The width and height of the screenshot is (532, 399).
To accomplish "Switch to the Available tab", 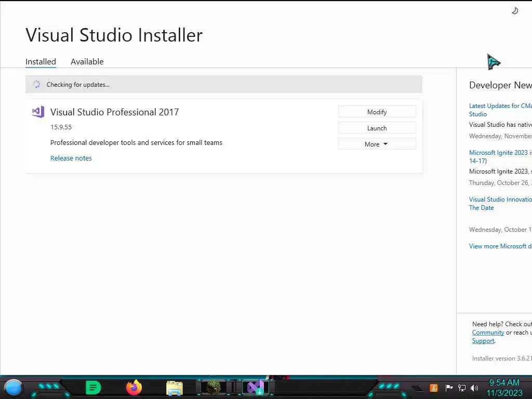I will (x=87, y=61).
